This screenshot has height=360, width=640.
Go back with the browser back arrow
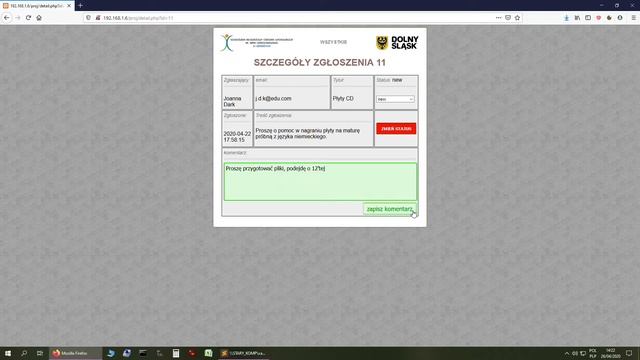tap(7, 18)
